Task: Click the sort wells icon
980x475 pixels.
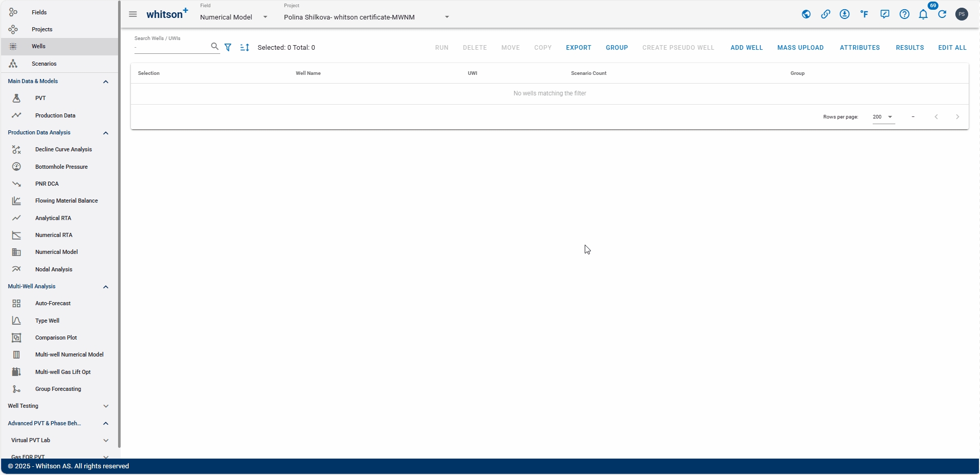Action: tap(245, 47)
